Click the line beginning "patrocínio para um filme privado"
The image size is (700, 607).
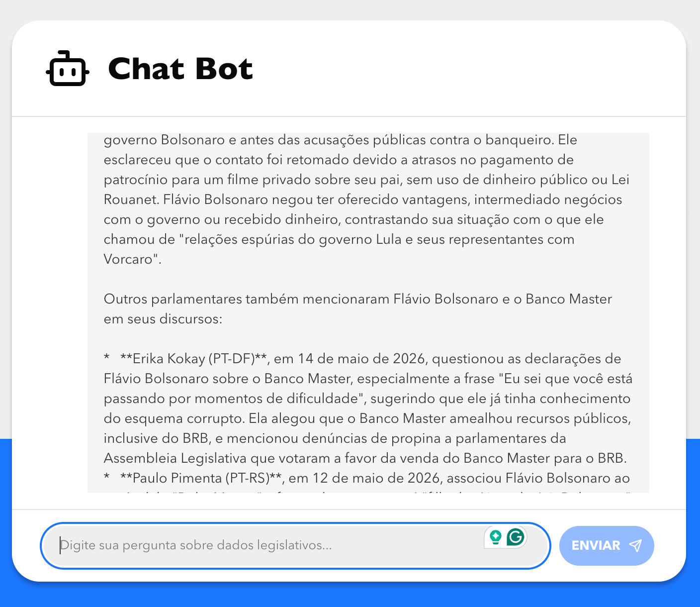click(x=366, y=180)
